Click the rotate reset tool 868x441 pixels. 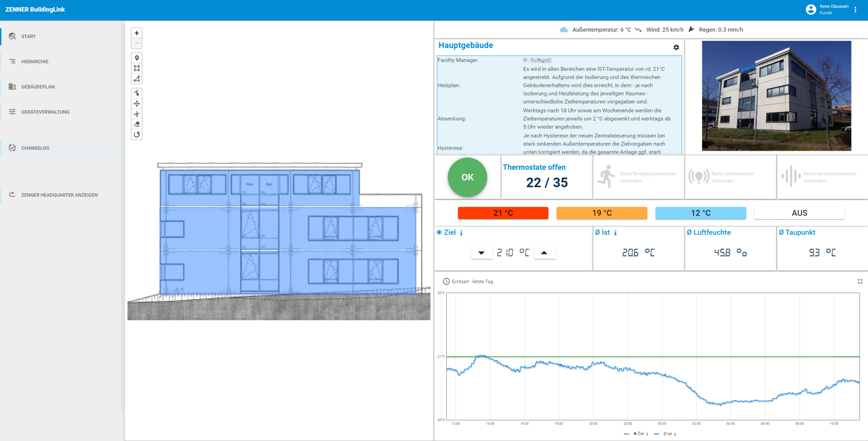click(136, 135)
